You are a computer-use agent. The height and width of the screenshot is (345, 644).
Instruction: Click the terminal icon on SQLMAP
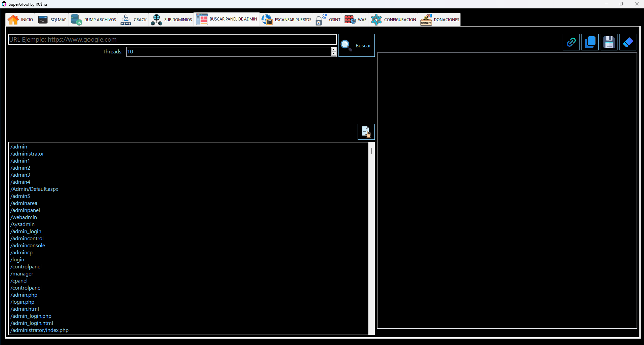click(x=43, y=20)
